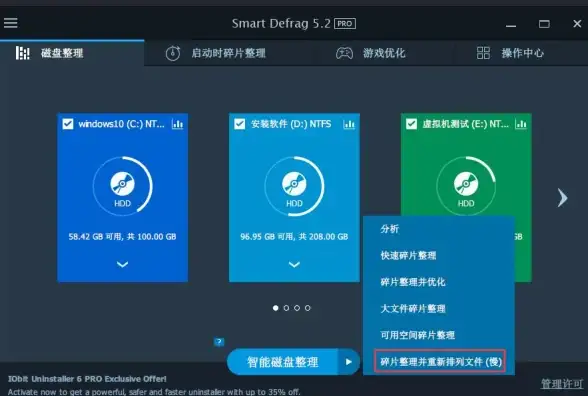This screenshot has width=588, height=396.
Task: Select the fourth page indicator dot
Action: pyautogui.click(x=308, y=308)
